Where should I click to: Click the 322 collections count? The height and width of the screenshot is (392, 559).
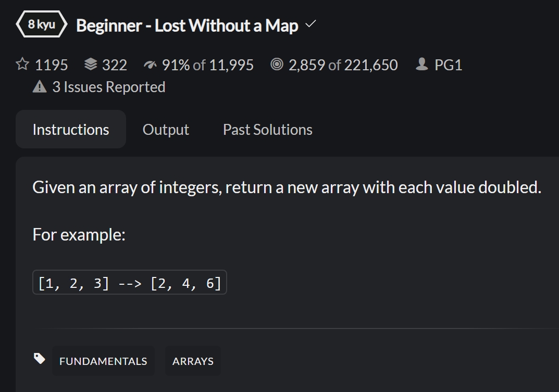point(115,65)
